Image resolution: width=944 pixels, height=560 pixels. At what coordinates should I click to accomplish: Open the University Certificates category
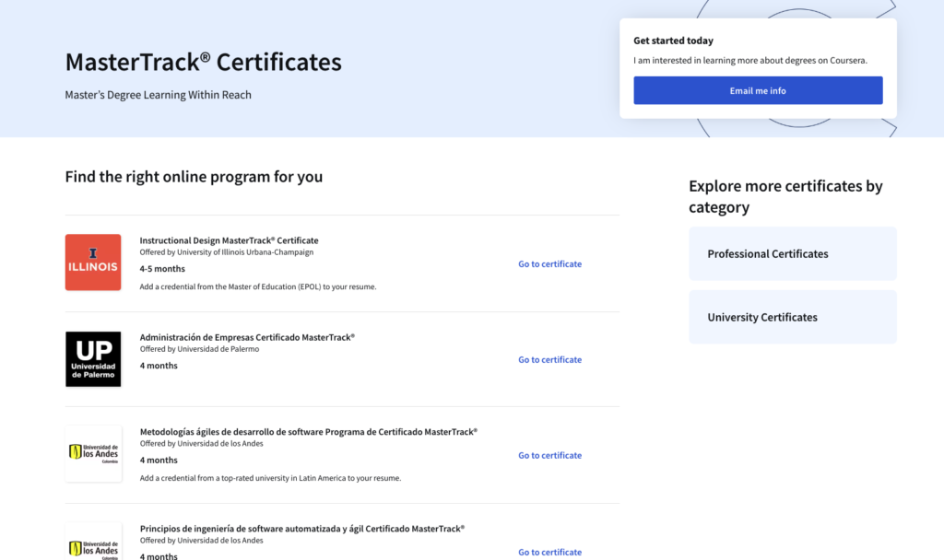[793, 317]
